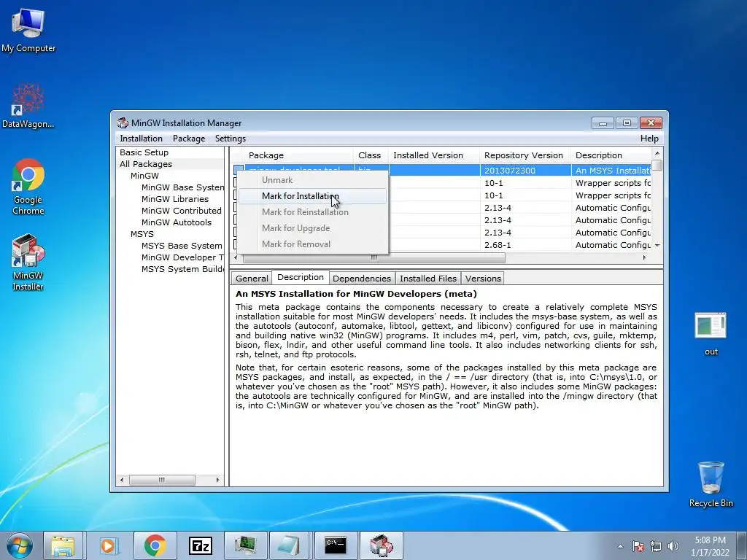The height and width of the screenshot is (560, 747).
Task: Select MinGW Base System category
Action: [x=182, y=187]
